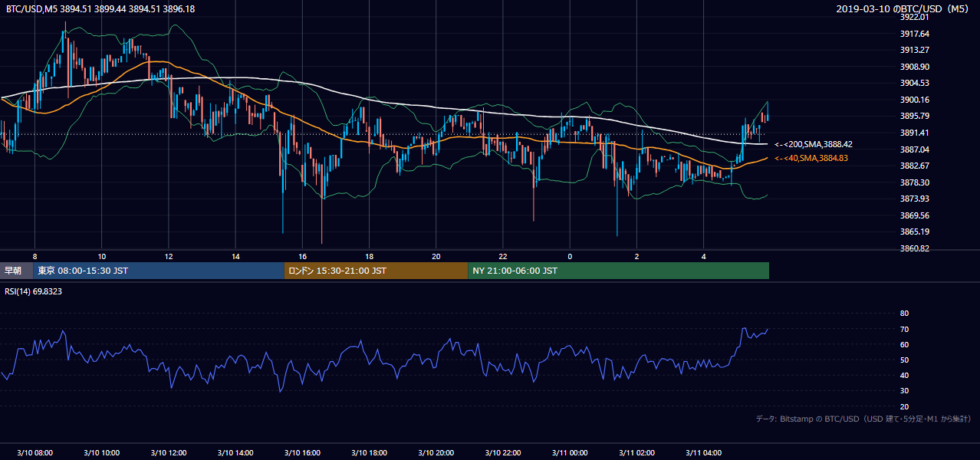The width and height of the screenshot is (980, 460).
Task: Click the Bitstamp data source note
Action: (x=863, y=419)
